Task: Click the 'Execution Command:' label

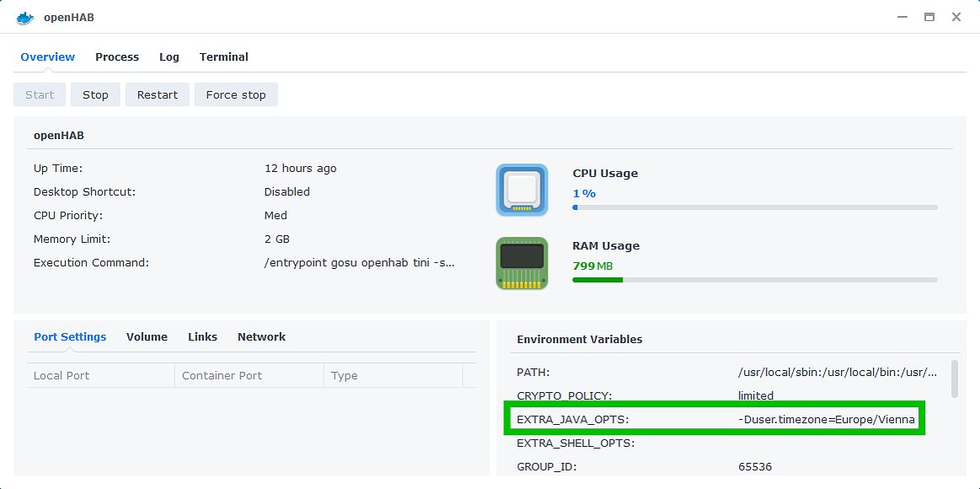Action: [91, 263]
